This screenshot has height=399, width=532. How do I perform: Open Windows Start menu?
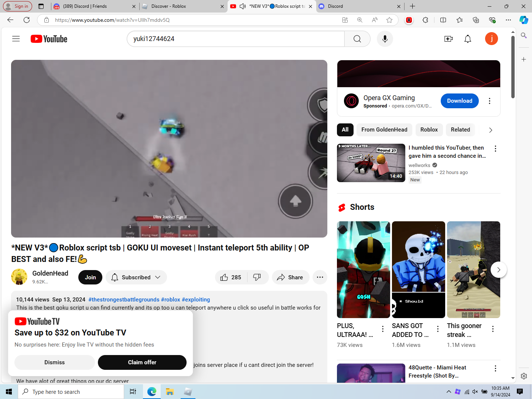9,392
